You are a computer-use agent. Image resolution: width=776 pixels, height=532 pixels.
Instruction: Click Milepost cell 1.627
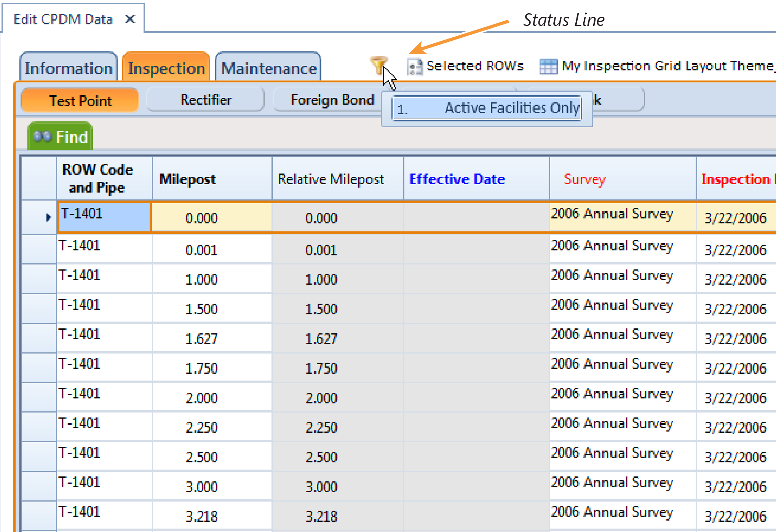(212, 338)
